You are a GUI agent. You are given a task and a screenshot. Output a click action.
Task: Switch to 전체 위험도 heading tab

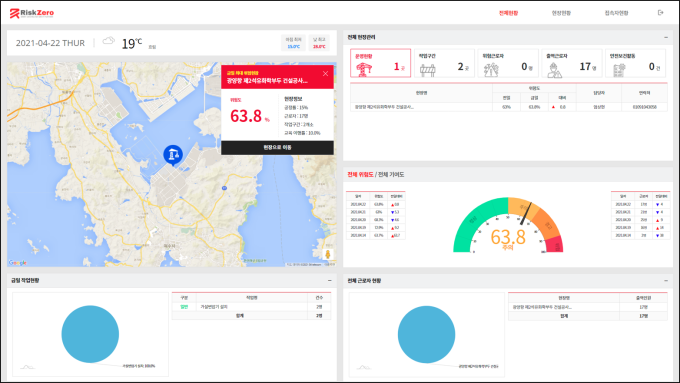coord(360,174)
